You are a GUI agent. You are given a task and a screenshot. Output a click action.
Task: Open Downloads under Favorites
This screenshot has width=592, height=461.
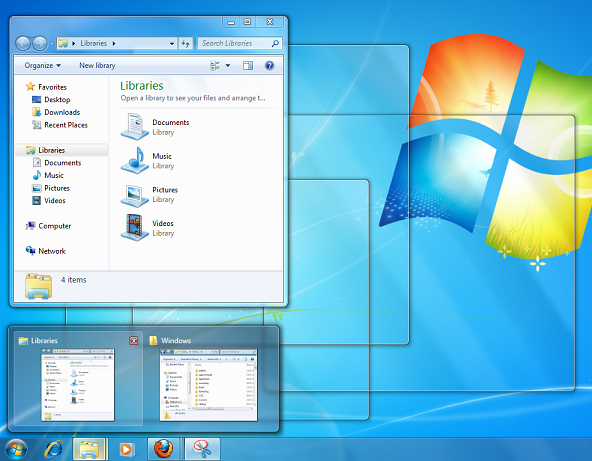pyautogui.click(x=62, y=112)
